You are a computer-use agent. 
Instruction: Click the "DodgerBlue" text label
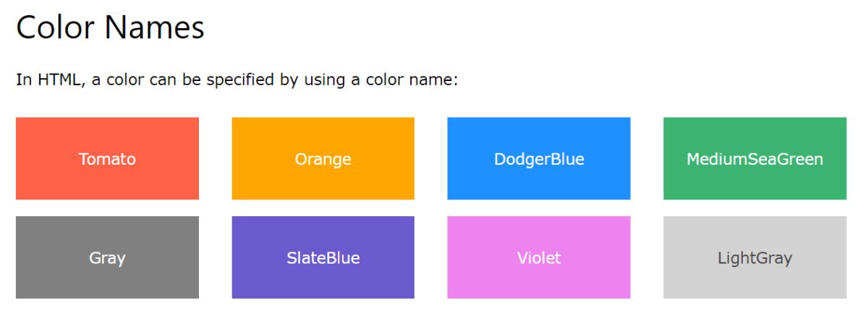click(539, 160)
